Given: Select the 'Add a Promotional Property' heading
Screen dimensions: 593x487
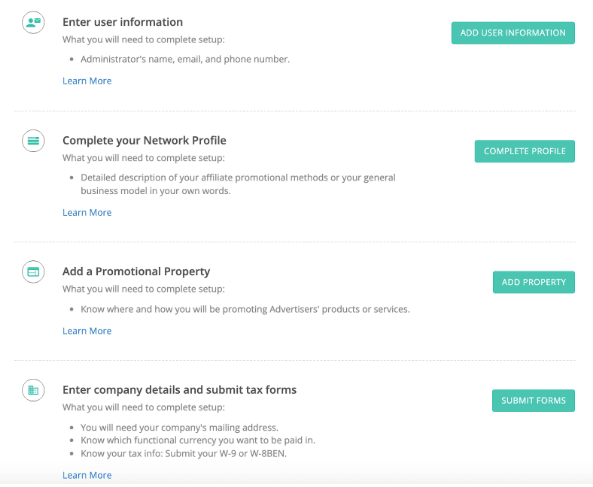Looking at the screenshot, I should 136,271.
